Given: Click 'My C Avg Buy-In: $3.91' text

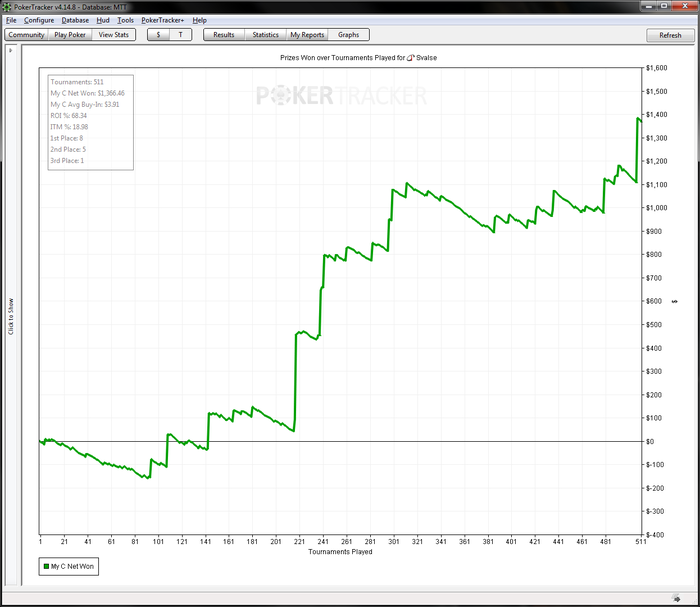Looking at the screenshot, I should [85, 104].
